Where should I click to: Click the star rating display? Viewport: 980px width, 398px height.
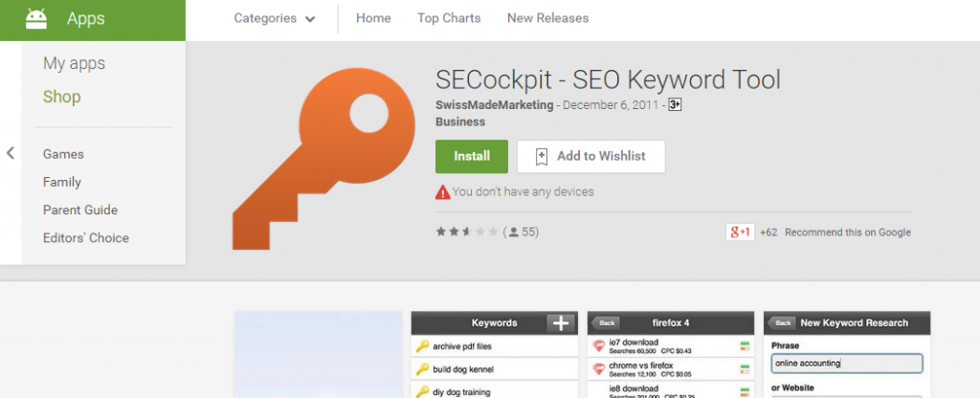467,232
